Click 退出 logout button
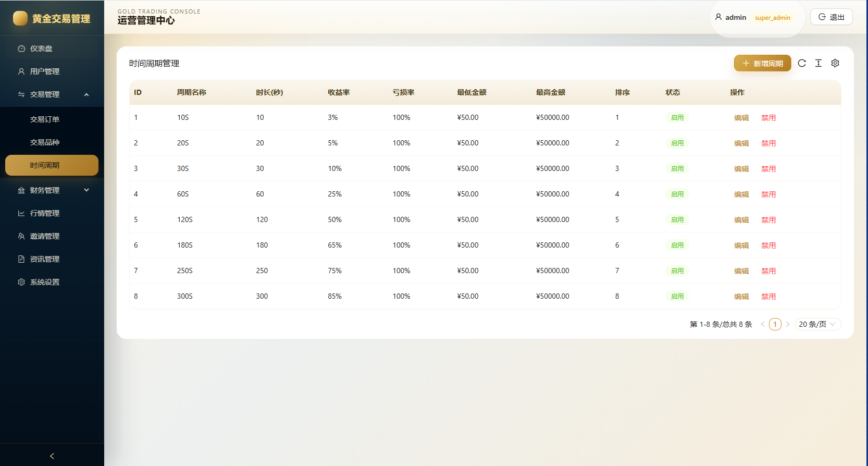 pyautogui.click(x=832, y=17)
